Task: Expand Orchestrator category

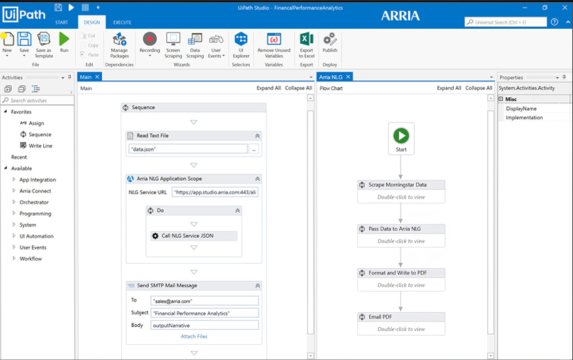Action: click(x=14, y=202)
